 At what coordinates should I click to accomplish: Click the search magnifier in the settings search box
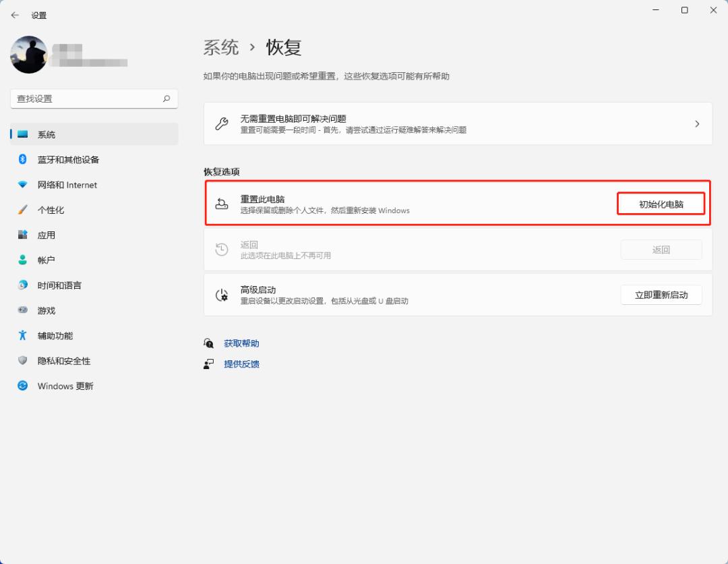click(x=166, y=98)
